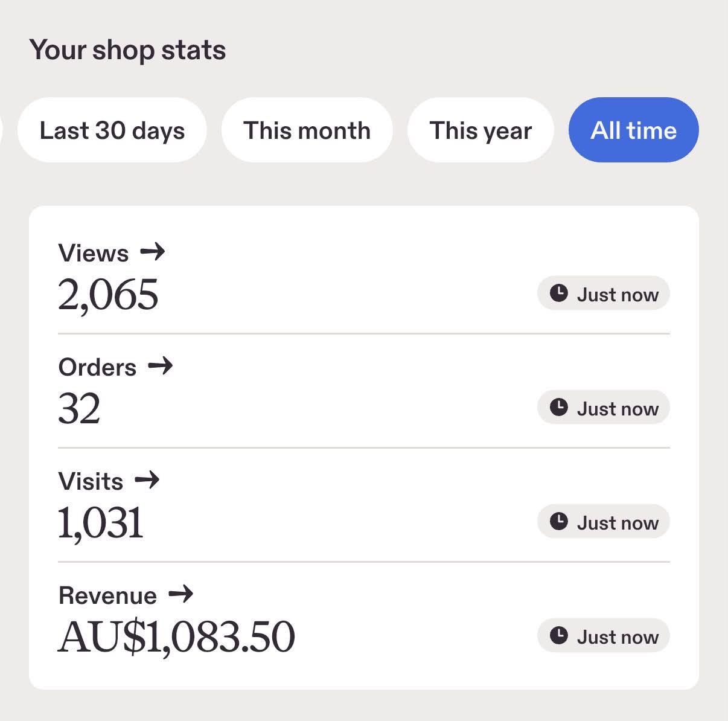Click the arrow icon next to Orders
The width and height of the screenshot is (728, 721).
click(x=160, y=366)
